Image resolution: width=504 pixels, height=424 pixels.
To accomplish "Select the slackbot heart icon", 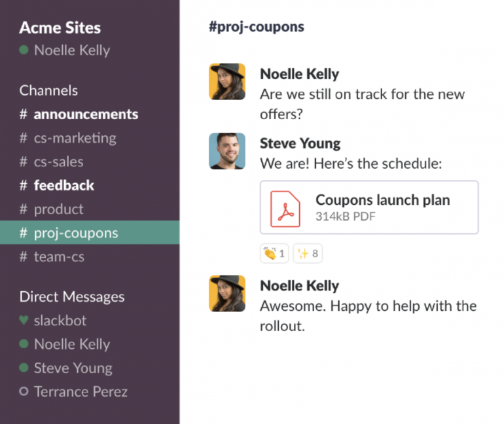I will pos(24,320).
